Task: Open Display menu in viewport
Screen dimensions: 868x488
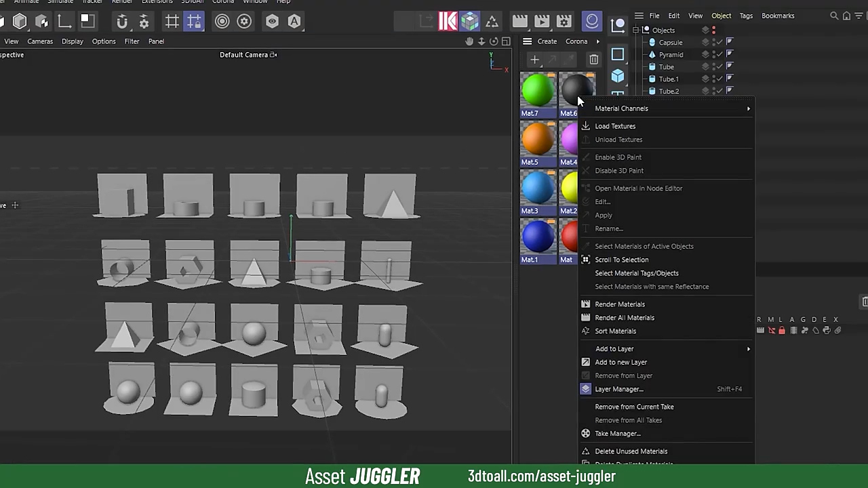Action: (x=73, y=41)
